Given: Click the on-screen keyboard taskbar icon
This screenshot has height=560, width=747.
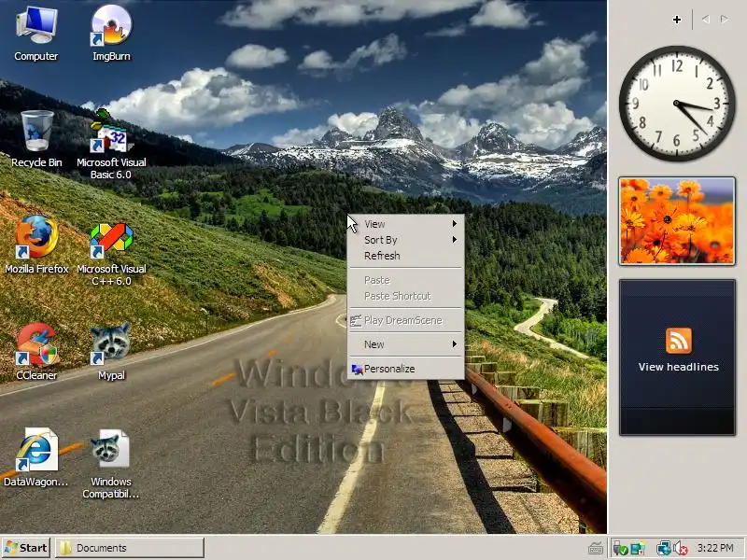Looking at the screenshot, I should click(596, 549).
